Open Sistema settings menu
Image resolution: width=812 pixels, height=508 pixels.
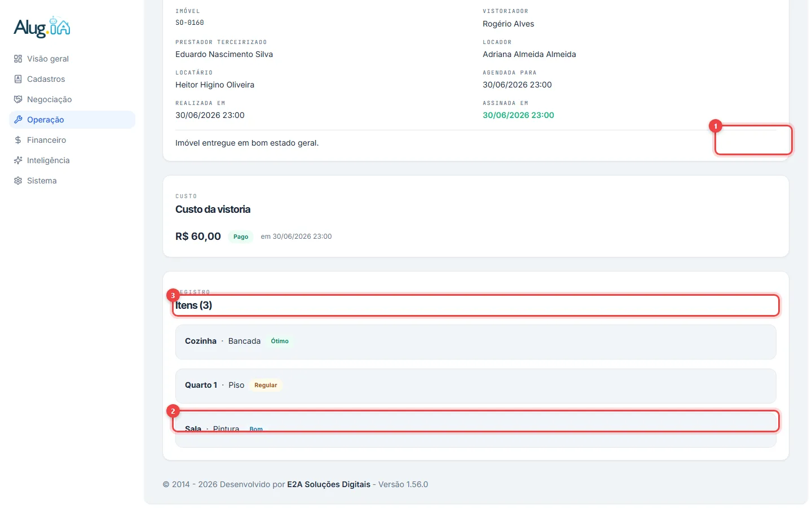[x=72, y=181]
